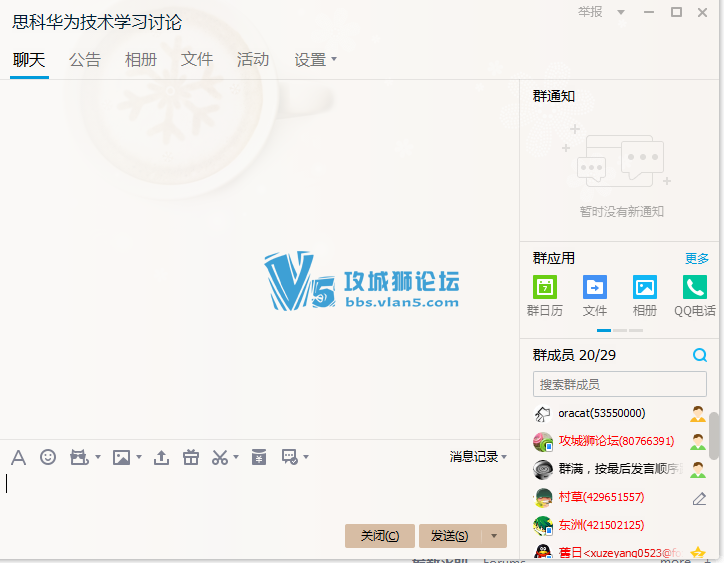Open the font style tool
This screenshot has width=724, height=563.
(x=18, y=457)
